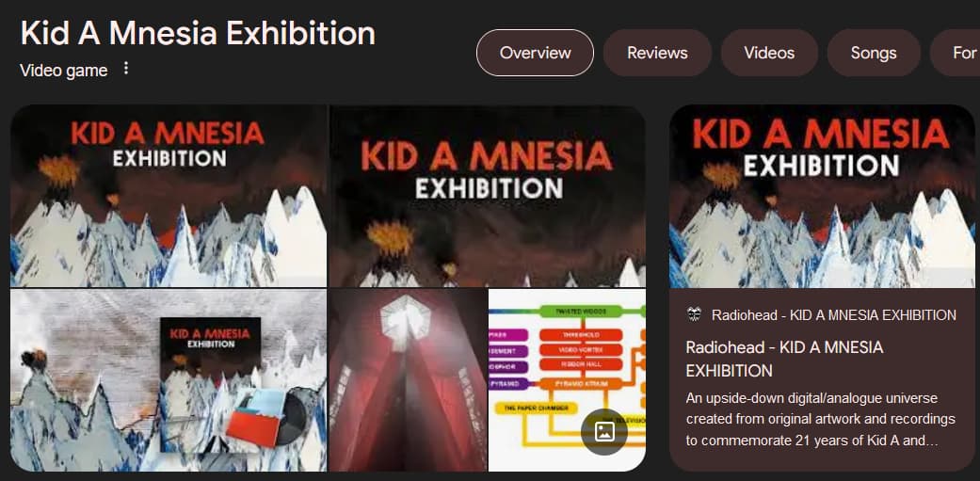Screen dimensions: 980x481
Task: Select the partially visible For tab
Action: [x=956, y=53]
